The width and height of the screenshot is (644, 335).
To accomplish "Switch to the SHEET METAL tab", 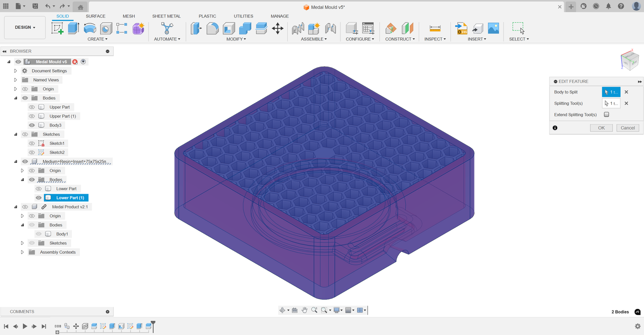I will point(167,16).
